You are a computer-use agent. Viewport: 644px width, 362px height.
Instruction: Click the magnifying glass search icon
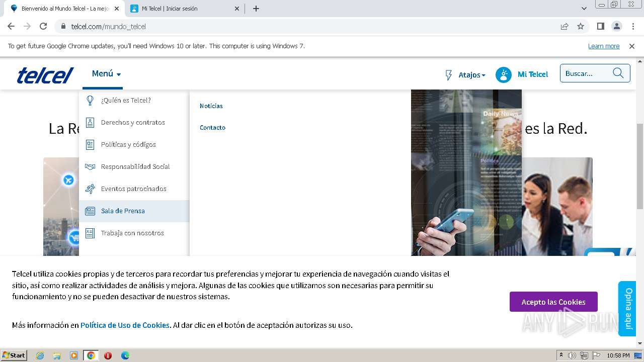[618, 73]
